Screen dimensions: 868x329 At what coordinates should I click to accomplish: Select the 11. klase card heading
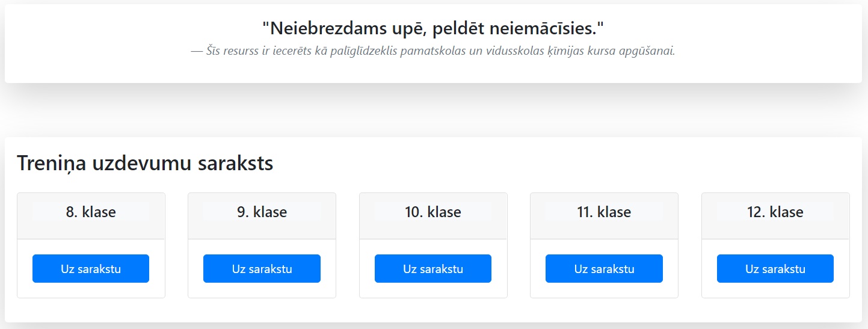(604, 212)
